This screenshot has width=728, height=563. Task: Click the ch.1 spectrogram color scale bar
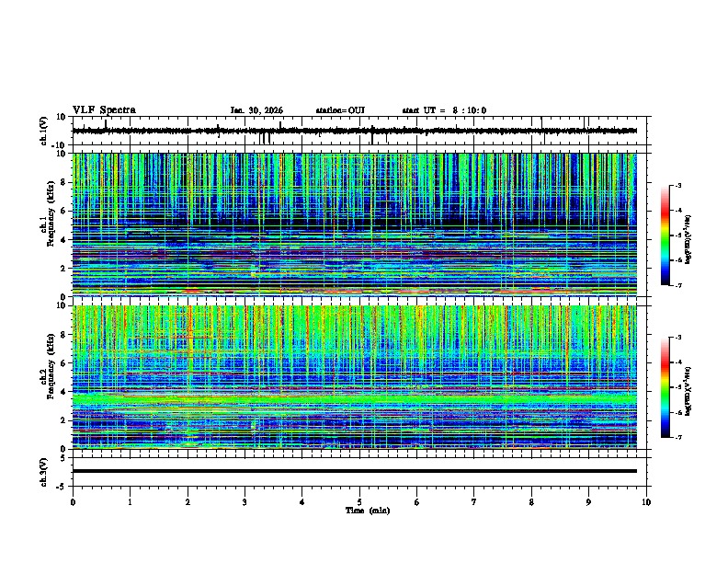point(665,236)
